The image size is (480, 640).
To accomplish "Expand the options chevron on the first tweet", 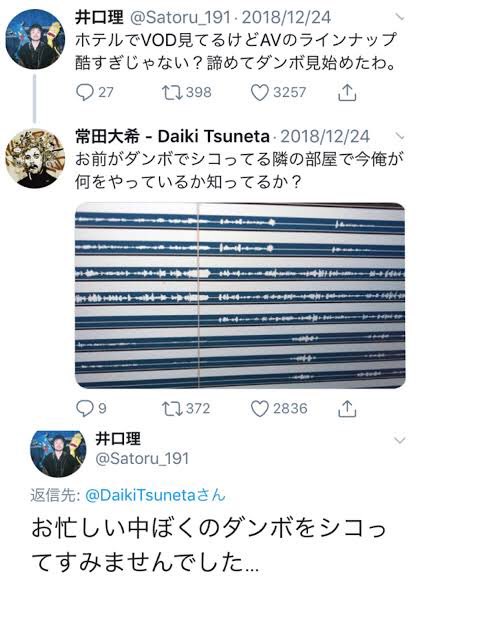I will pyautogui.click(x=400, y=17).
